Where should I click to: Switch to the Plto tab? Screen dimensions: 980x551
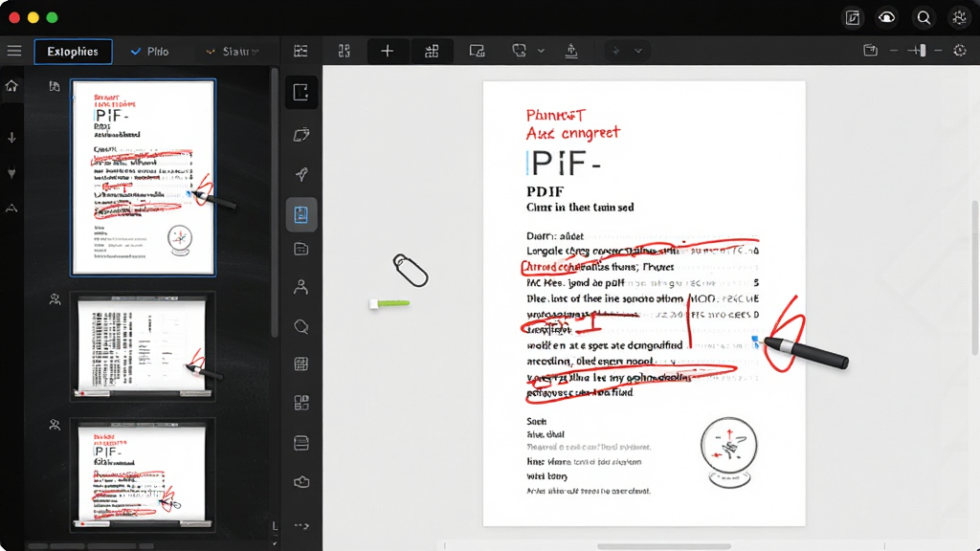150,52
